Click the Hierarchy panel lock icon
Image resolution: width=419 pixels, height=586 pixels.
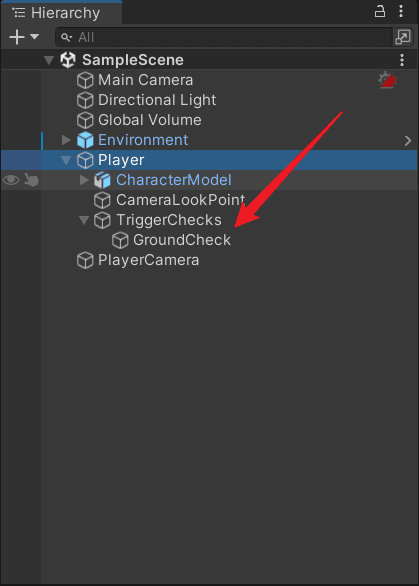380,12
